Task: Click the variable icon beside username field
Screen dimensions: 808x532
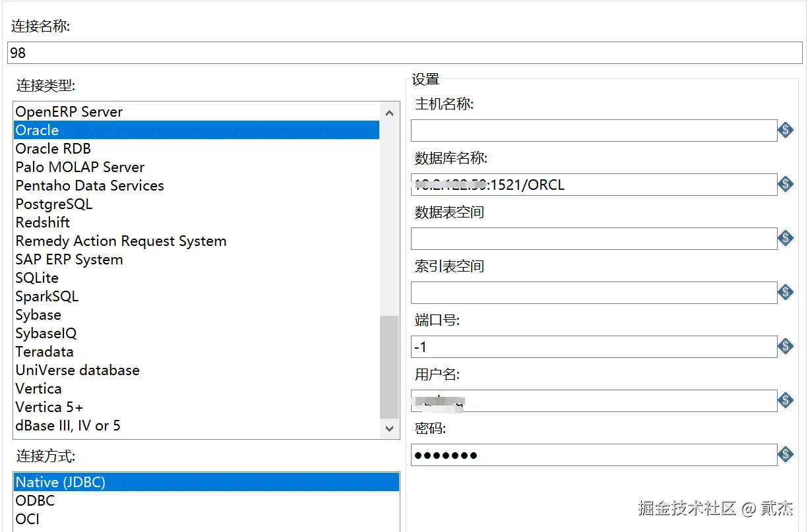Action: pyautogui.click(x=786, y=400)
